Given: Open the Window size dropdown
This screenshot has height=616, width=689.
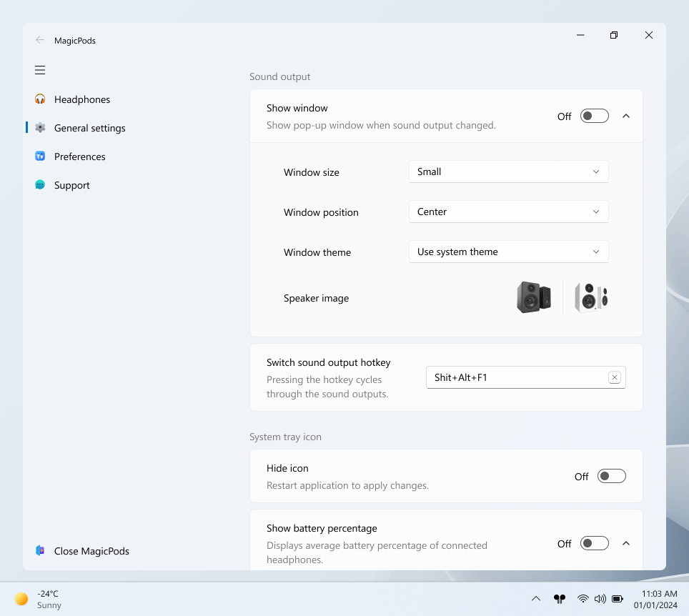Looking at the screenshot, I should point(508,172).
